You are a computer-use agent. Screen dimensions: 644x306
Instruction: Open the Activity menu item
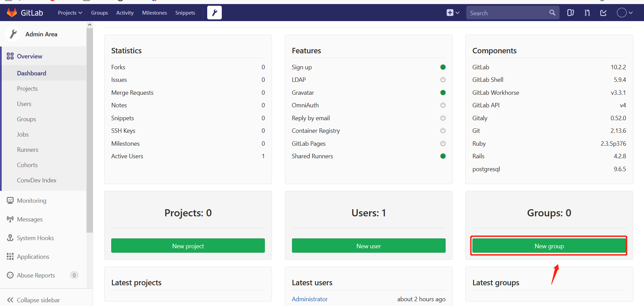[x=125, y=13]
